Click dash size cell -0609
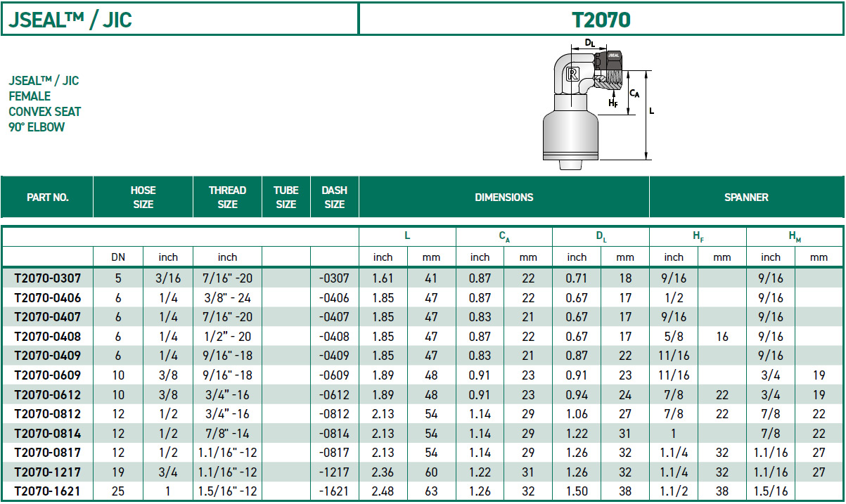The width and height of the screenshot is (846, 504). pyautogui.click(x=334, y=375)
